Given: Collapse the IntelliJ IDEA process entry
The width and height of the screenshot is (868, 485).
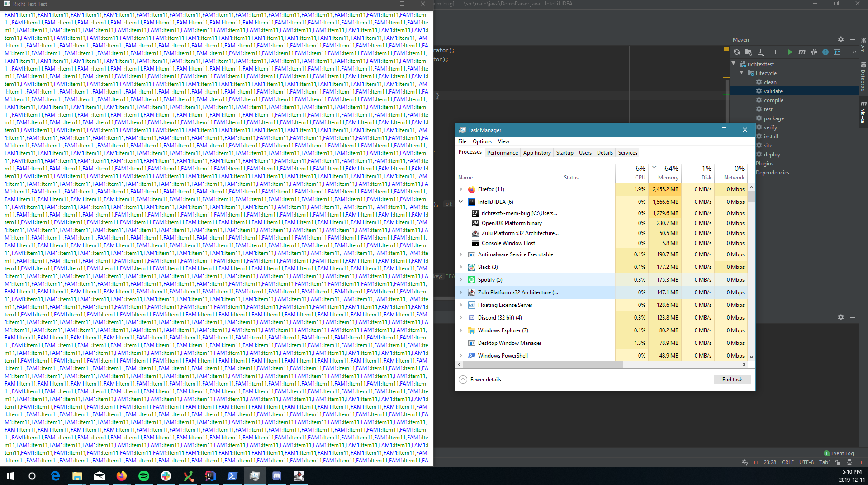Looking at the screenshot, I should point(461,202).
